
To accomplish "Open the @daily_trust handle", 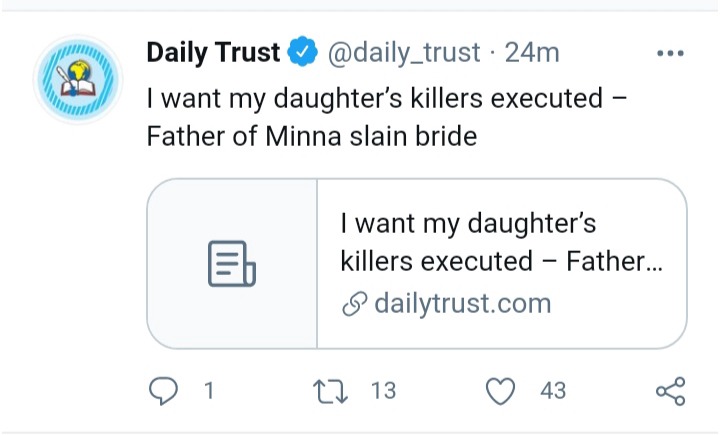I will pos(404,52).
